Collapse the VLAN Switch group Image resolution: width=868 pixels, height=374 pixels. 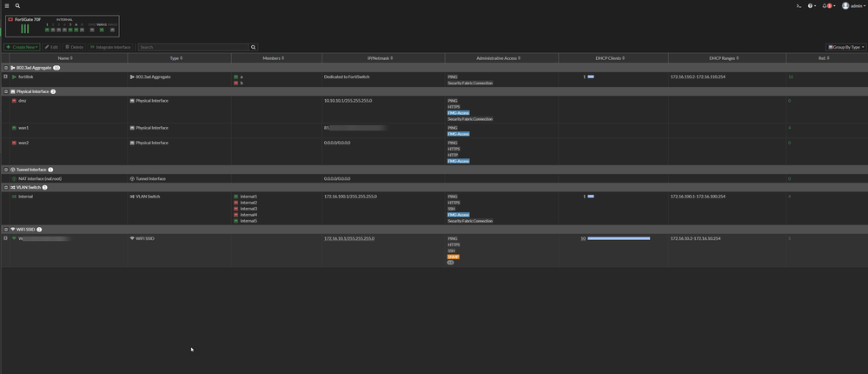coord(5,187)
